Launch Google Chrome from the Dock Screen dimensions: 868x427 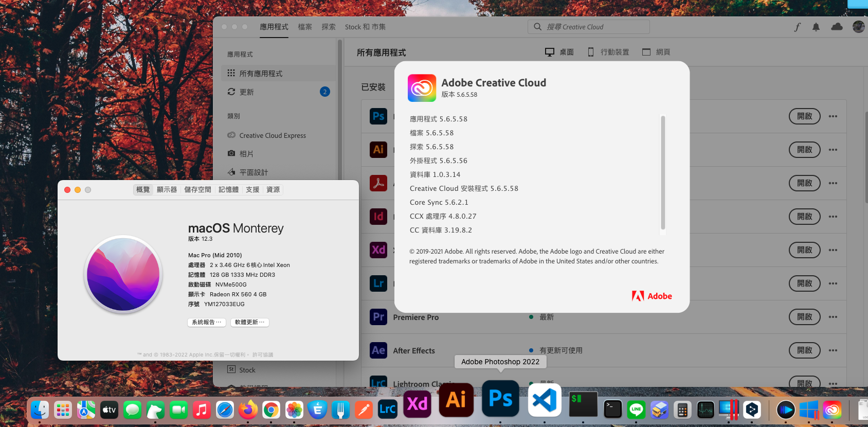click(271, 410)
